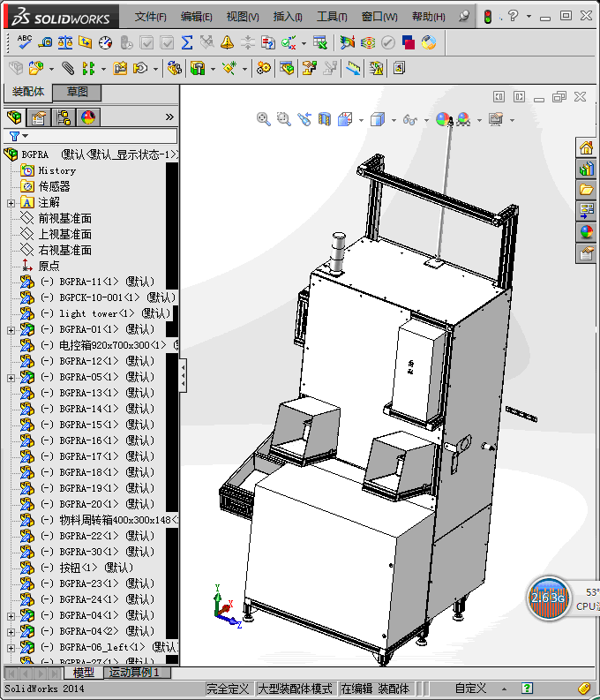Open View Orientation dropdown arrow
Screen dimensions: 600x700
[361, 120]
